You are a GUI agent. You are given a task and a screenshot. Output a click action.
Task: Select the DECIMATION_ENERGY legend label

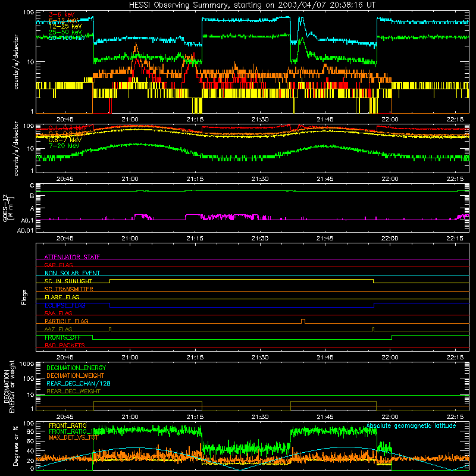point(76,368)
